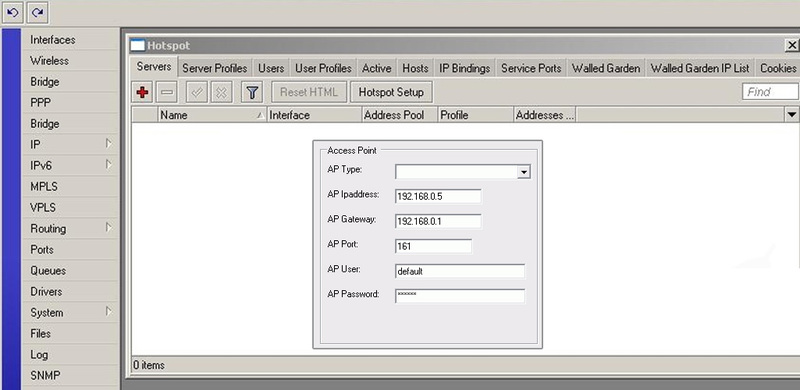Expand the IP submenu arrow

(x=109, y=143)
